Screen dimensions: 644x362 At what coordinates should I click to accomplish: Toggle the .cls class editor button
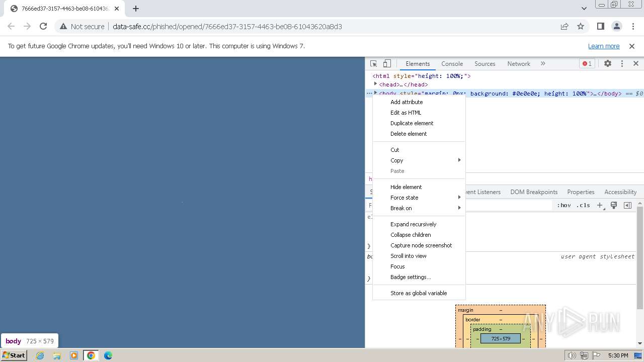pos(583,205)
